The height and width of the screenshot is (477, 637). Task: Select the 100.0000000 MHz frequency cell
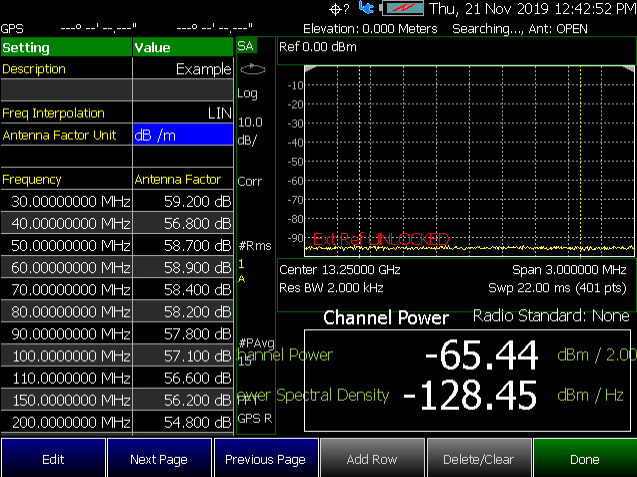click(67, 356)
